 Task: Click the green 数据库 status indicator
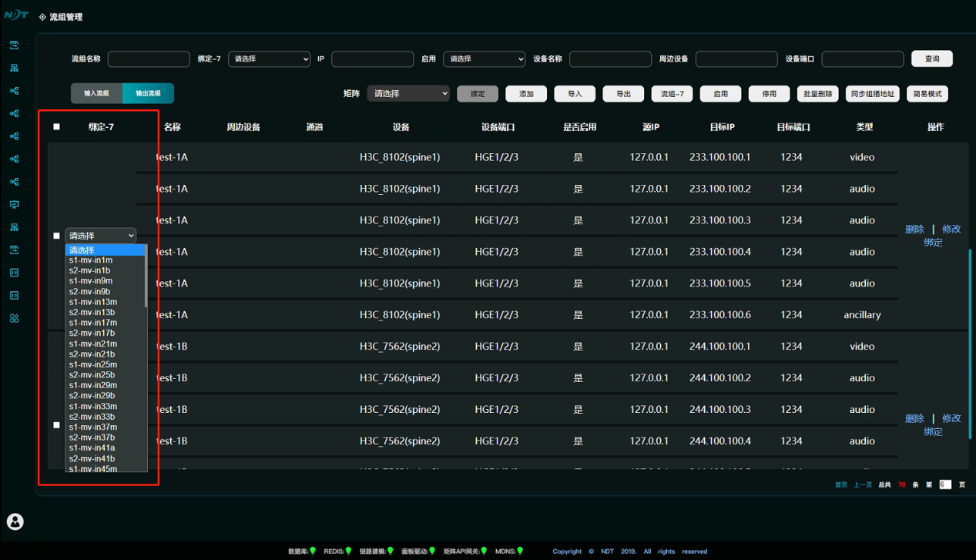pos(313,551)
